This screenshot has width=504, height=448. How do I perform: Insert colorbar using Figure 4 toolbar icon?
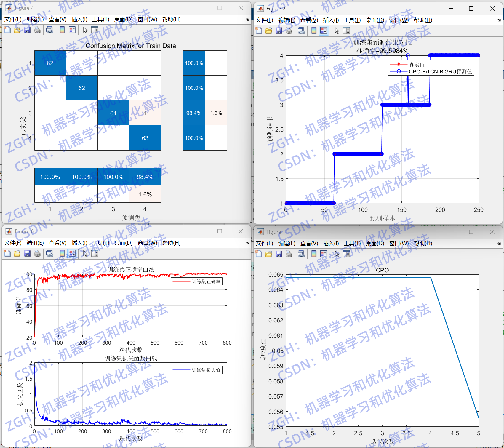(x=62, y=30)
